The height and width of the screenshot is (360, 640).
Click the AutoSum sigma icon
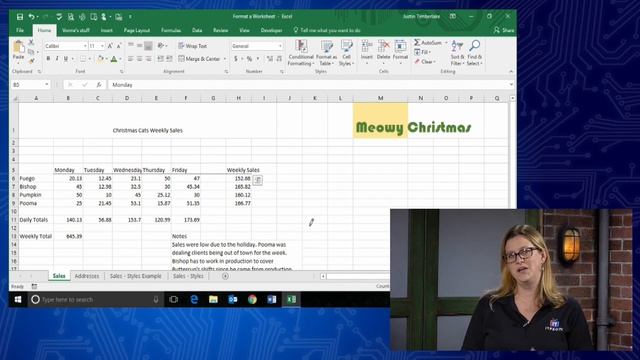point(417,42)
